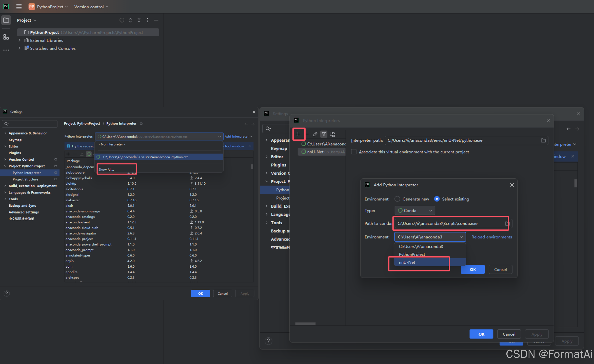This screenshot has width=594, height=364.
Task: Click the select opened file target icon
Action: [x=122, y=20]
